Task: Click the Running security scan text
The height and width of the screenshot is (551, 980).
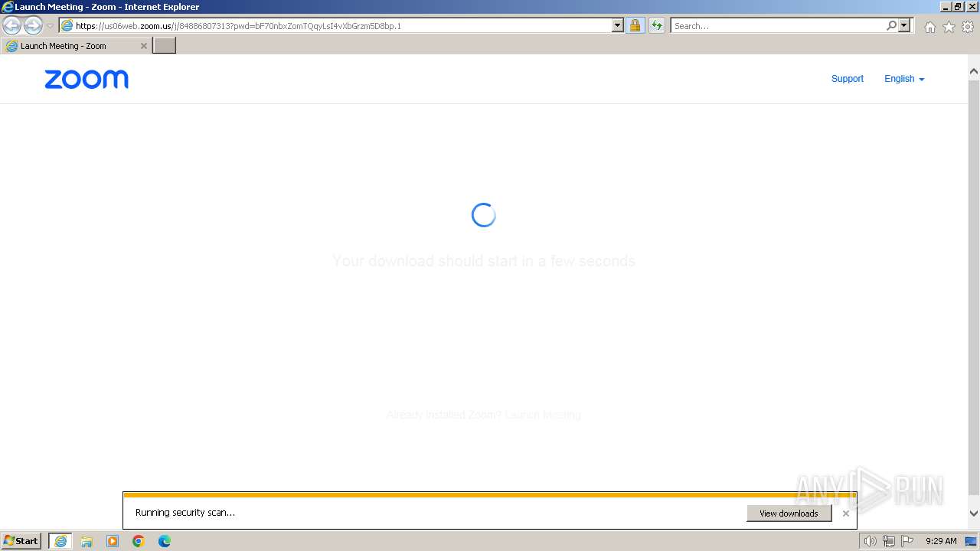Action: point(185,513)
